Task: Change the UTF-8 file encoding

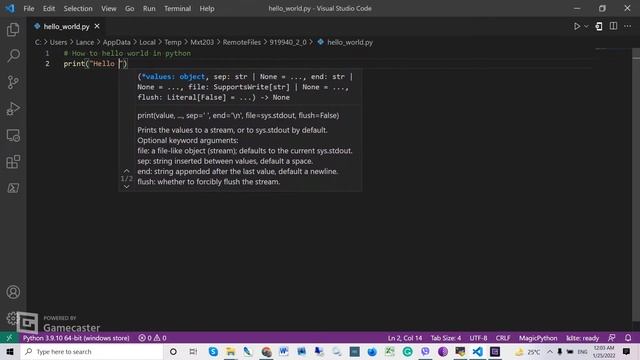Action: click(x=478, y=338)
